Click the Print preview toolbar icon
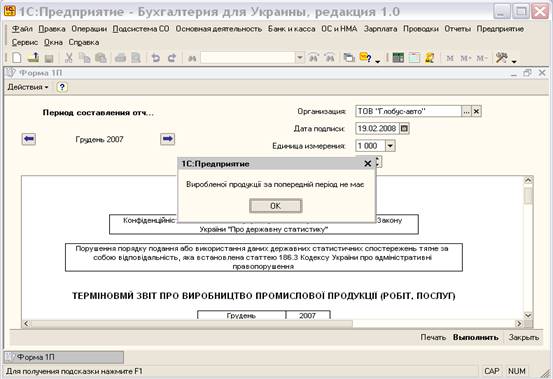 pyautogui.click(x=136, y=58)
